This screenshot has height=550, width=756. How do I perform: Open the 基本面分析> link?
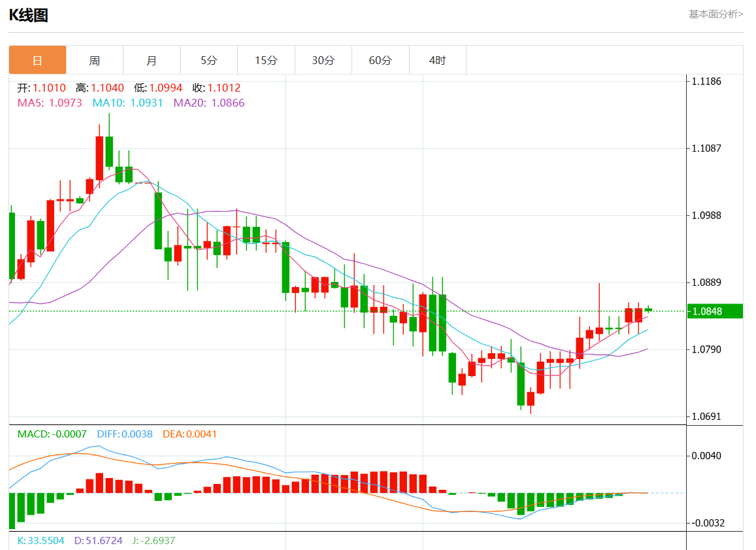tap(716, 14)
